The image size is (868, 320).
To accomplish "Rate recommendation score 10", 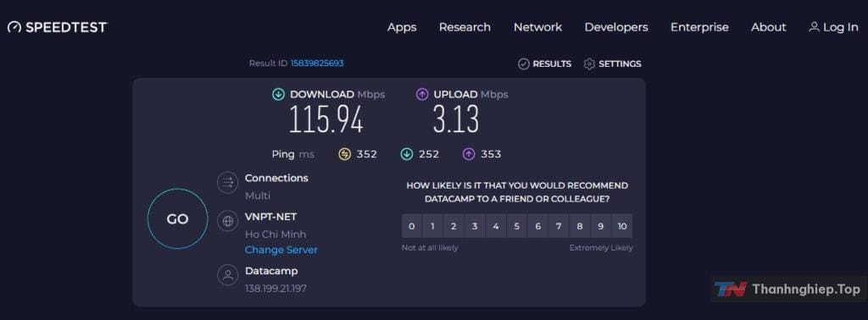I will 622,226.
